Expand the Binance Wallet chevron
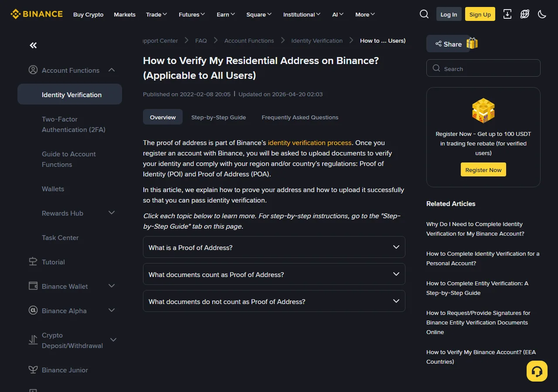 coord(112,286)
